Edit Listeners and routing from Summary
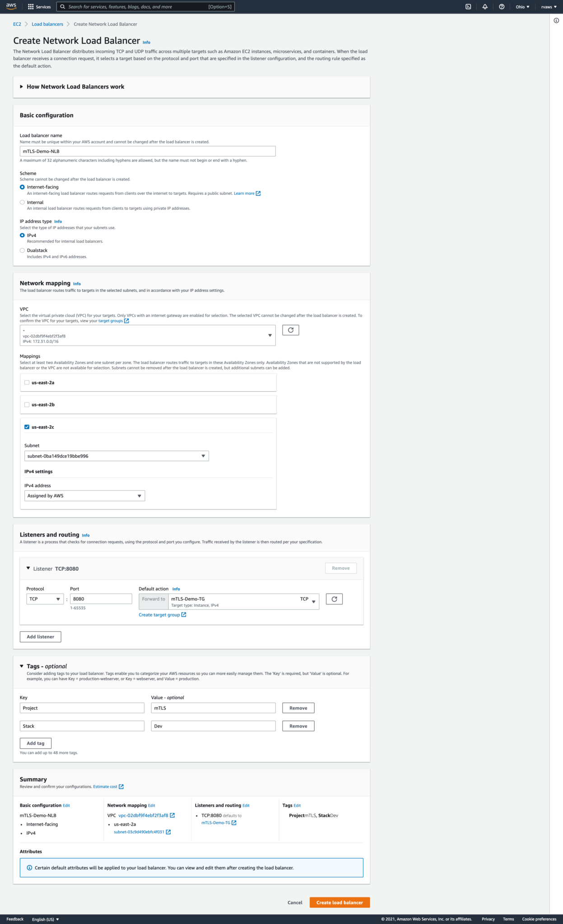The height and width of the screenshot is (924, 563). pyautogui.click(x=246, y=805)
